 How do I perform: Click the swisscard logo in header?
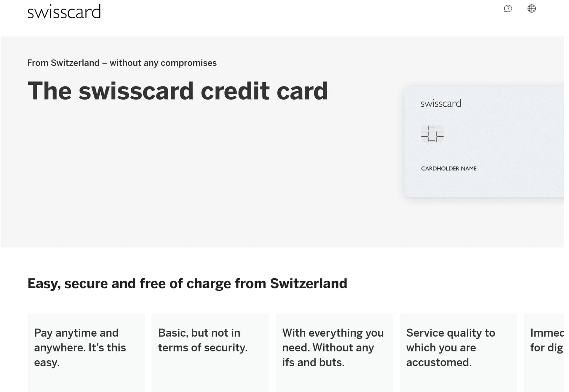click(64, 12)
